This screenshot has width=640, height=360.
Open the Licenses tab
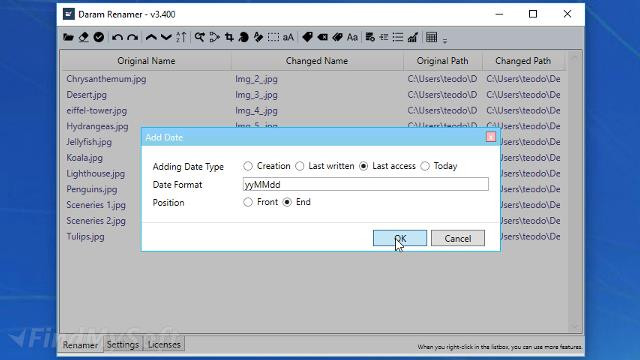point(164,344)
